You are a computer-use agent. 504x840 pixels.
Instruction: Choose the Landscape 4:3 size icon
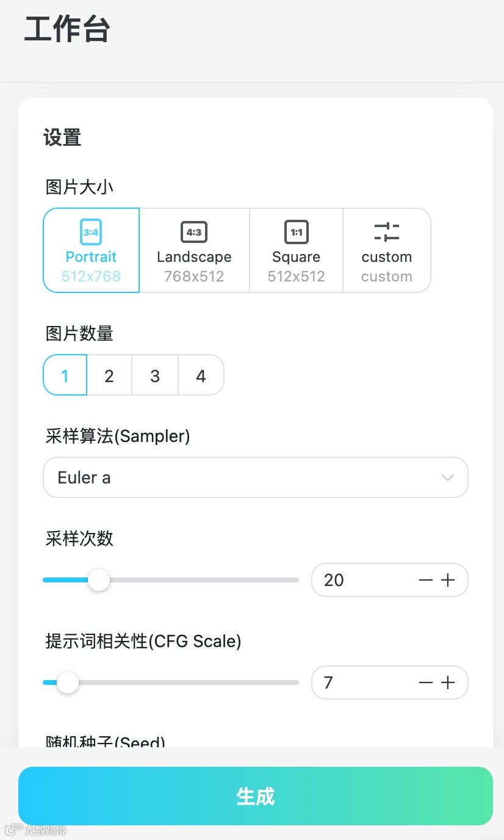[x=194, y=232]
